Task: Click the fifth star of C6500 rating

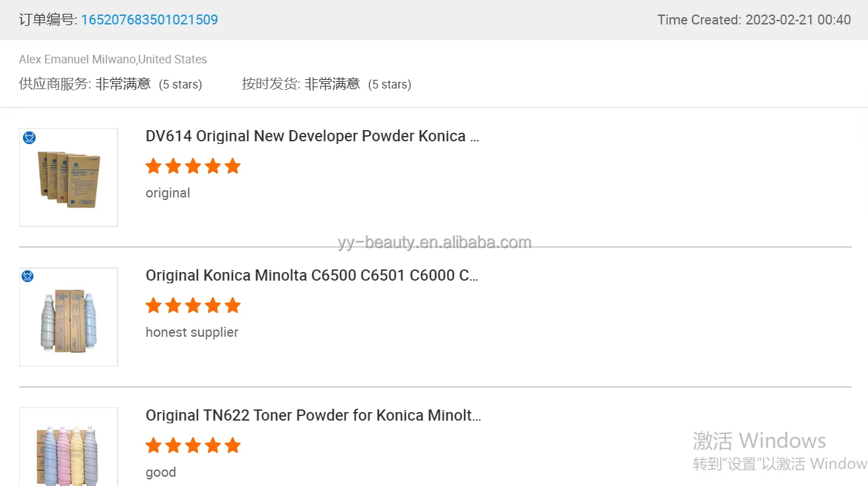Action: 232,306
